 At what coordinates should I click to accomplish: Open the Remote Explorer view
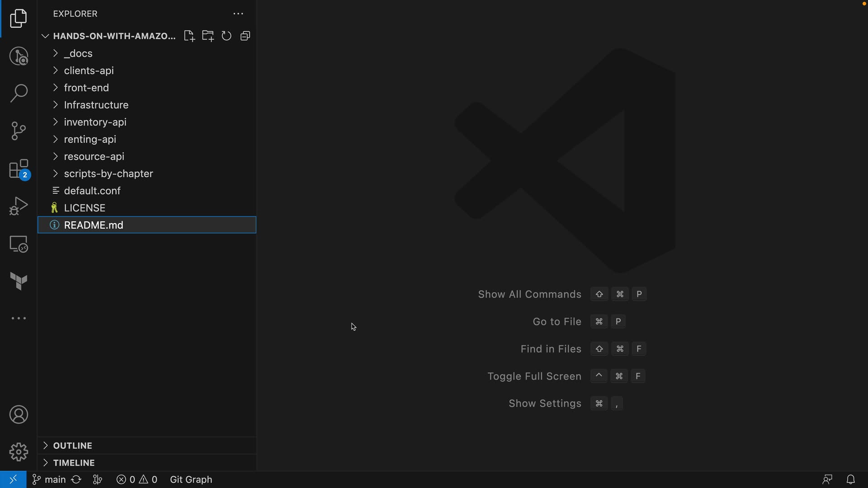[x=19, y=244]
